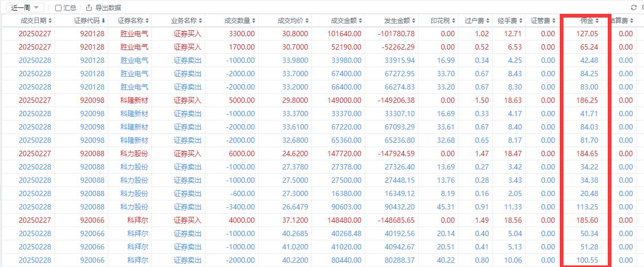Click the quantity cell -3400.00
This screenshot has width=644, height=267.
coord(240,207)
